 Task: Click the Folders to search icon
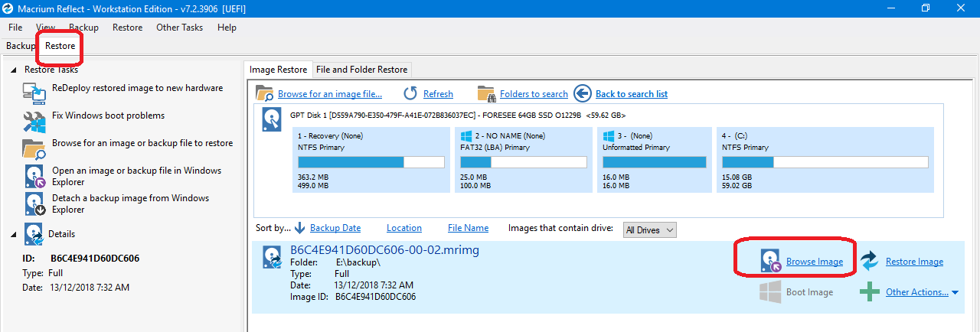point(486,93)
